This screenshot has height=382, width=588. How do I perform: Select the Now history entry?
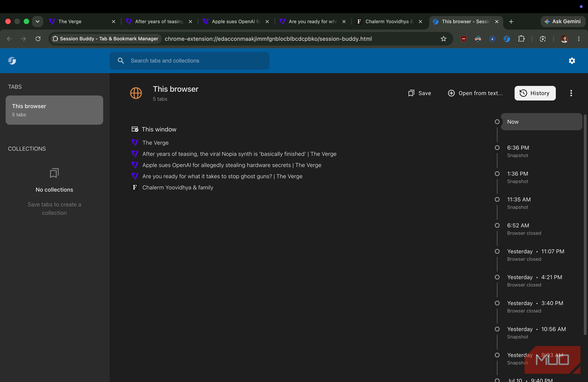click(x=541, y=122)
